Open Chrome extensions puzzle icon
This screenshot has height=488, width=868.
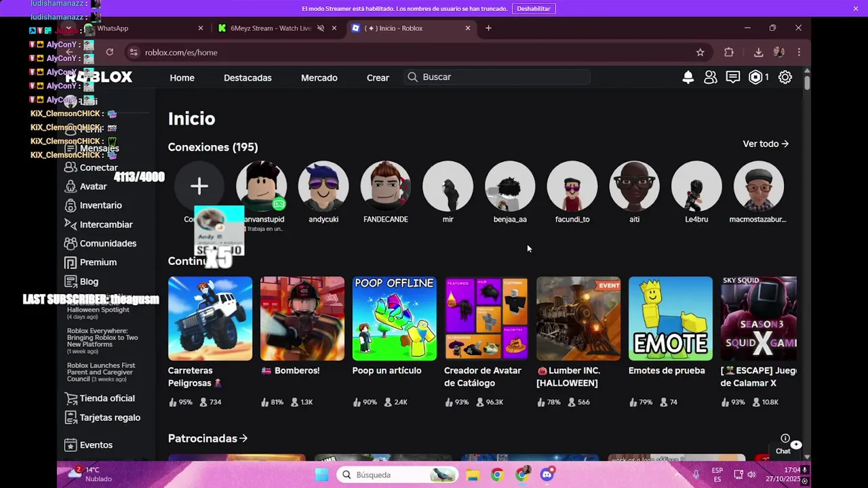pyautogui.click(x=729, y=52)
